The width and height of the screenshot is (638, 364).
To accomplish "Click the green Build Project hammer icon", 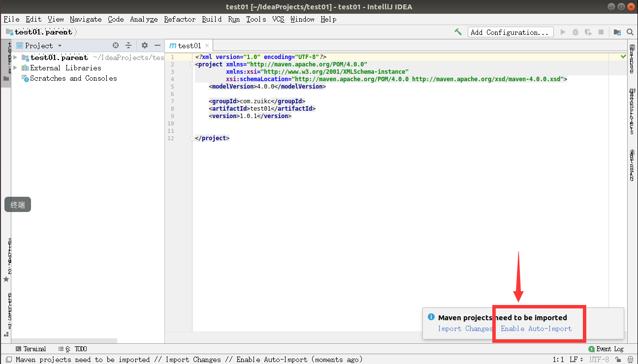I will tap(458, 32).
